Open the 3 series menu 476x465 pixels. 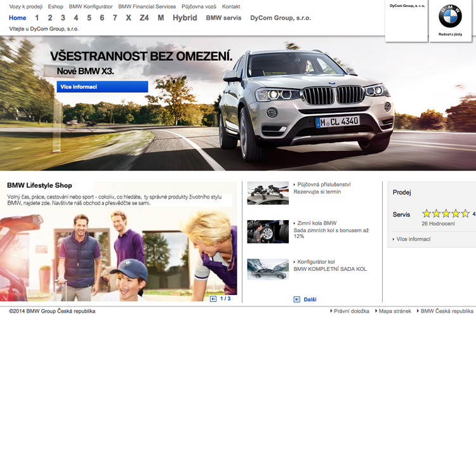(63, 18)
